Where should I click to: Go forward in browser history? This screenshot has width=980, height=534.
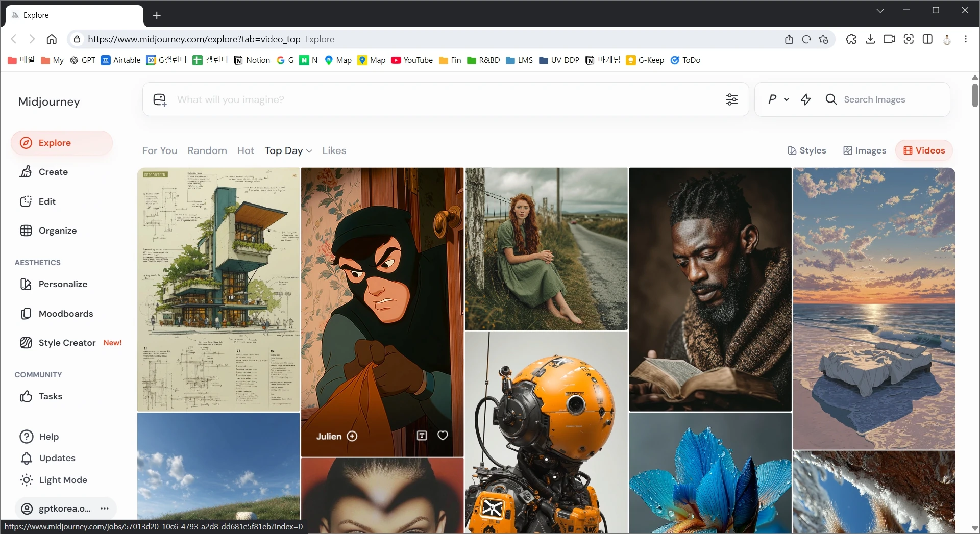coord(32,39)
